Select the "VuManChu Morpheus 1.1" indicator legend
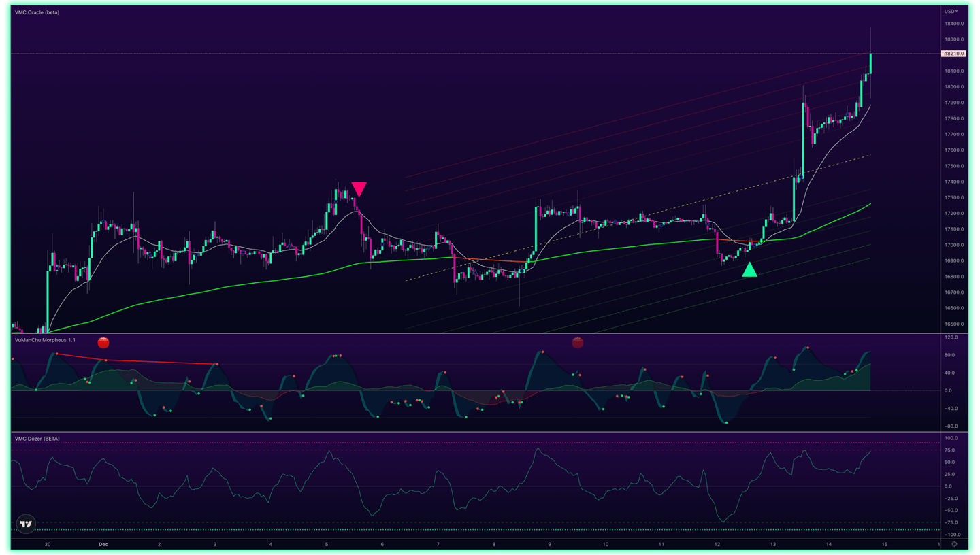Viewport: 980px width, 555px height. 45,340
